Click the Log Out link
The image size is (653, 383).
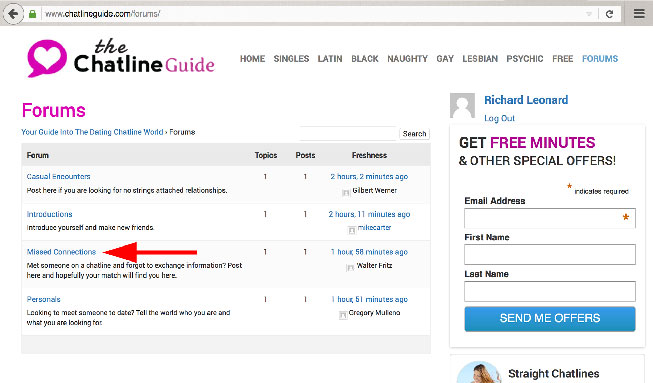pyautogui.click(x=499, y=118)
